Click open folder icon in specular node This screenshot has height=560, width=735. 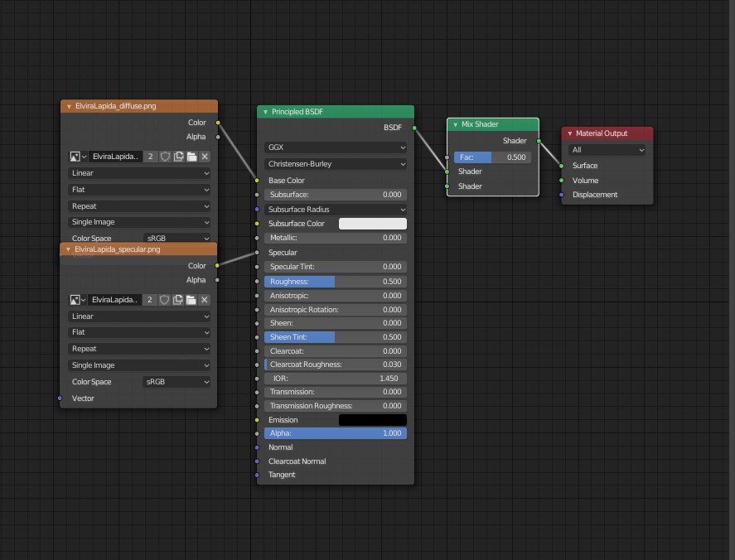click(x=191, y=299)
